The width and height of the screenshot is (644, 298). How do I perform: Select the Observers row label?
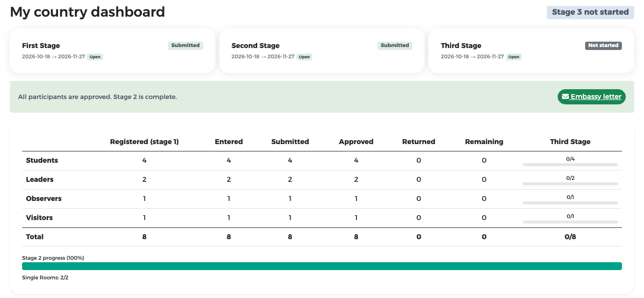point(44,199)
